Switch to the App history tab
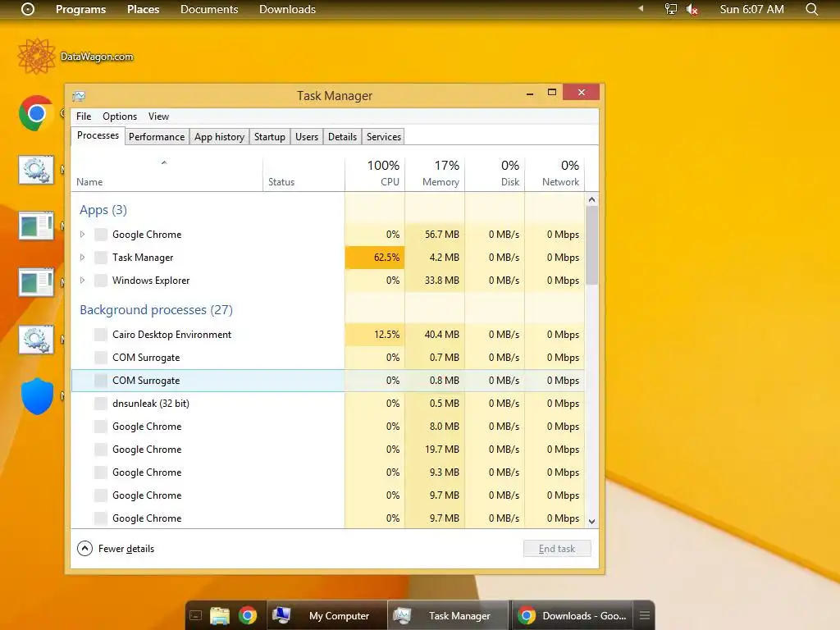Image resolution: width=840 pixels, height=630 pixels. point(219,137)
